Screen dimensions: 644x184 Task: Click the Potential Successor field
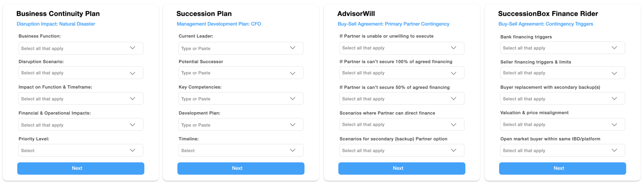click(241, 73)
